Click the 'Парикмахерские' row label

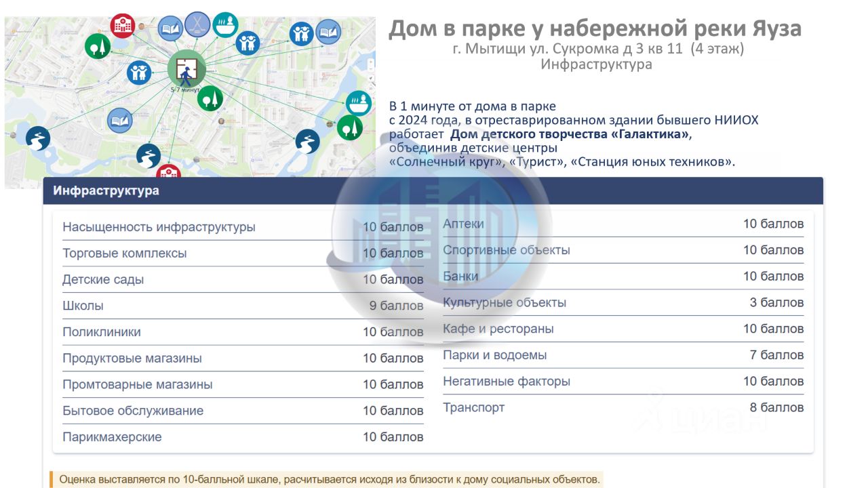click(112, 437)
